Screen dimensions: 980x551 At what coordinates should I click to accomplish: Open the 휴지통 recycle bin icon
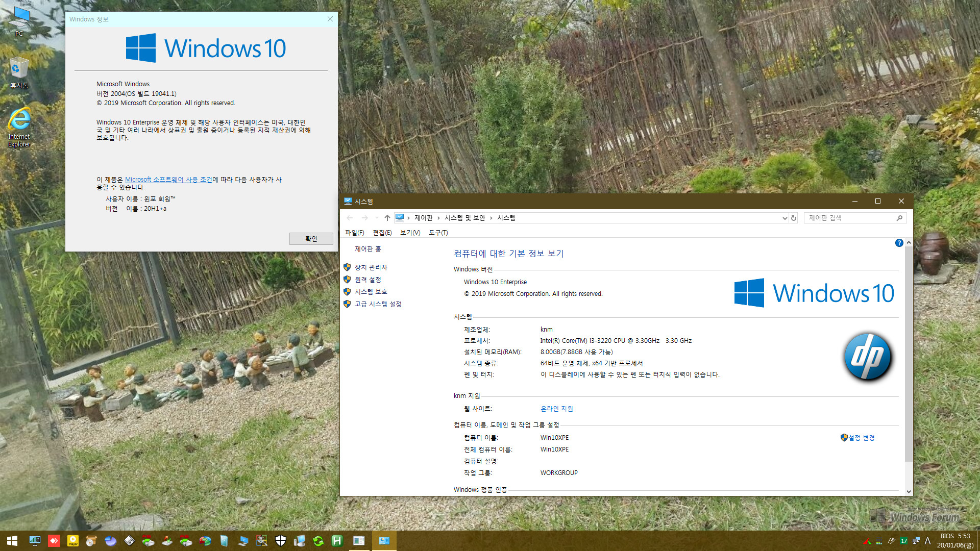(19, 73)
